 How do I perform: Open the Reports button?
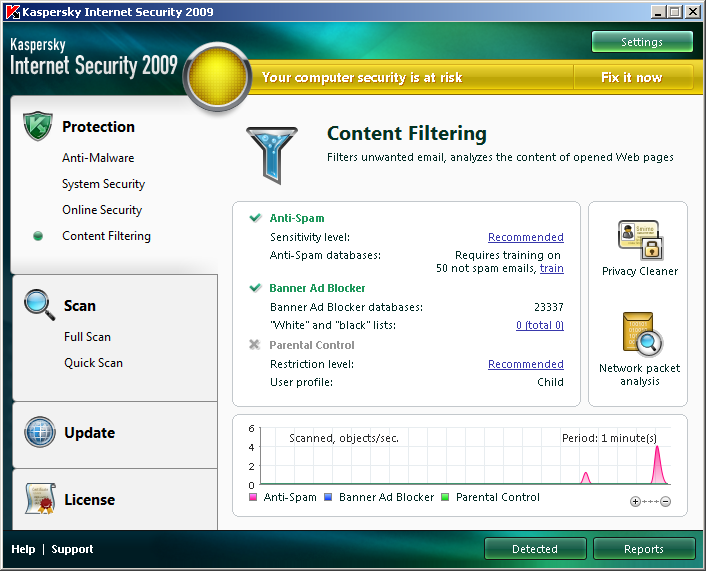point(644,549)
